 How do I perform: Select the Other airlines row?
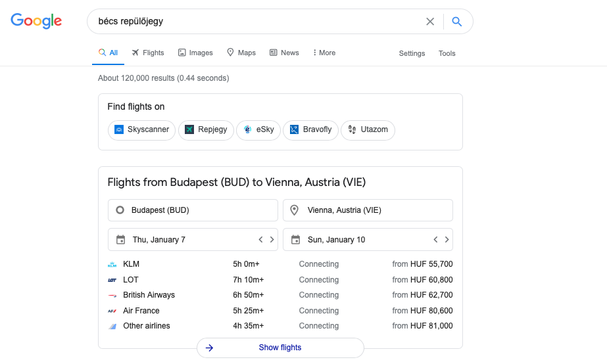280,326
